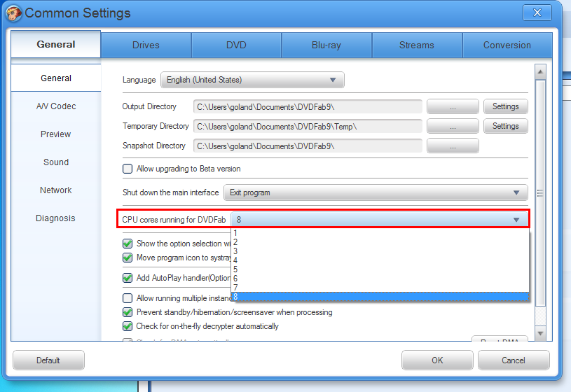This screenshot has height=392, width=571.
Task: Browse for Temporary Directory folder
Action: tap(453, 126)
